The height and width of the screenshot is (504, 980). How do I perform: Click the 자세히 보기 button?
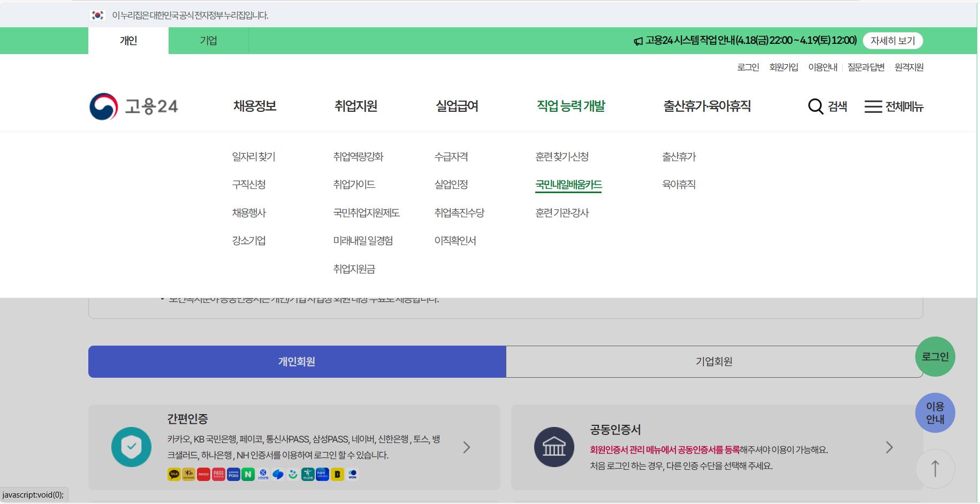(x=893, y=41)
